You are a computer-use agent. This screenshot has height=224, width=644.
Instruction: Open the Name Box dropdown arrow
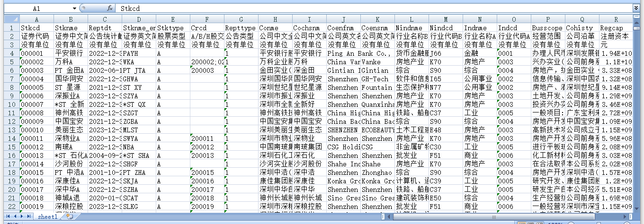click(74, 9)
